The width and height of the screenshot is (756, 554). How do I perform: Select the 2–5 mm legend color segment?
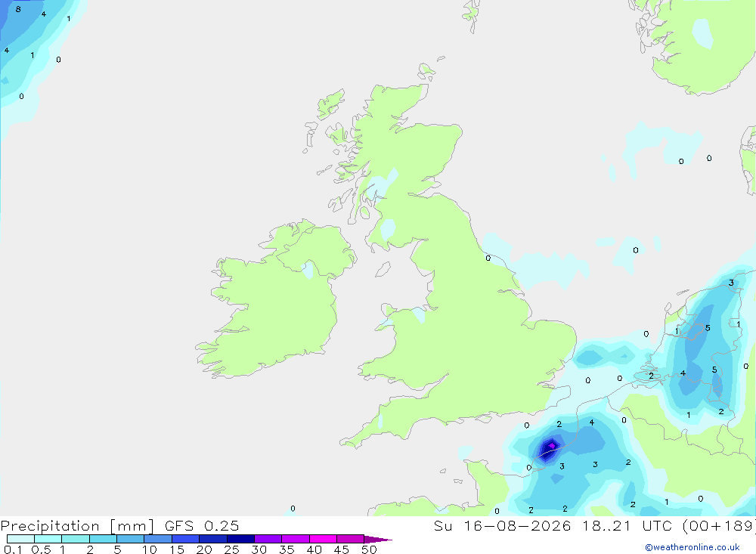103,539
